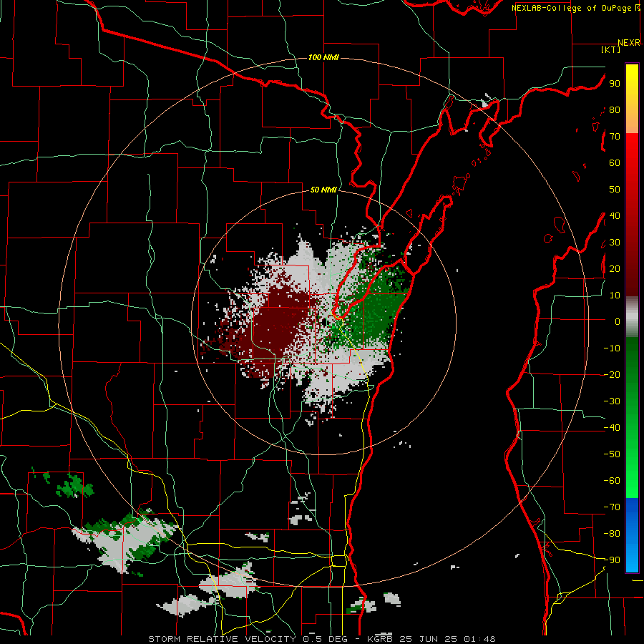Click the -80 value on the velocity scale

tap(612, 534)
